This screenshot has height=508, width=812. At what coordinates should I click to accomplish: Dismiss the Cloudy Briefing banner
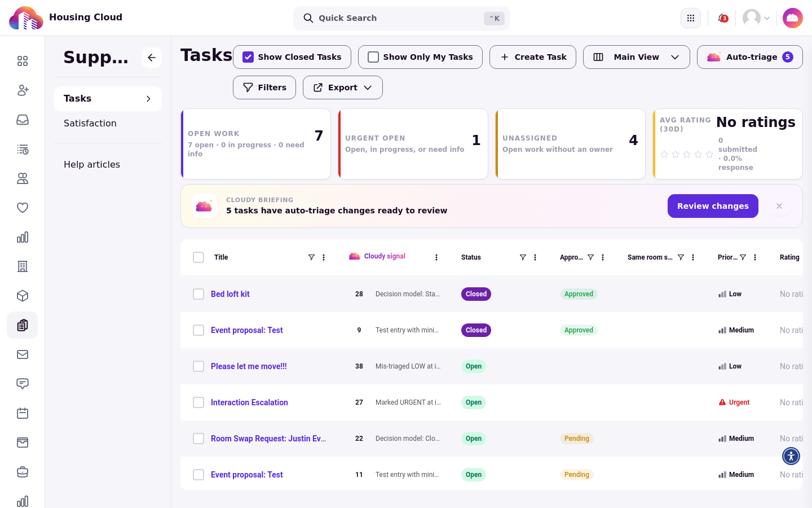(779, 206)
